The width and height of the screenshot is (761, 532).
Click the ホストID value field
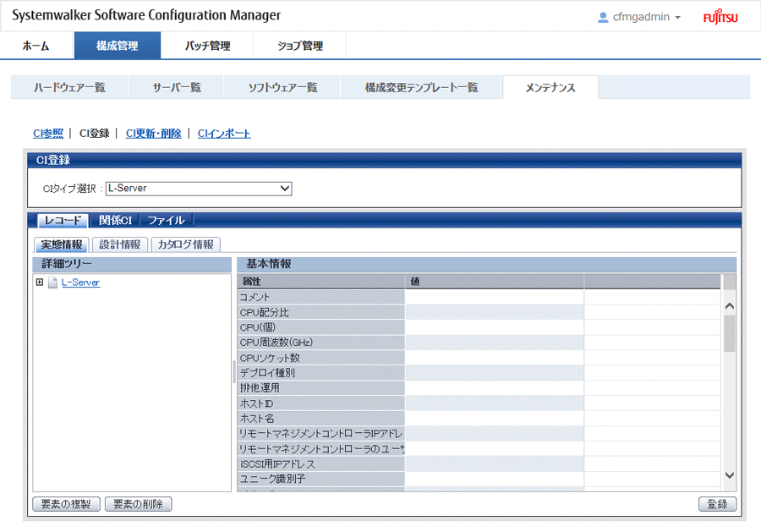[x=494, y=403]
